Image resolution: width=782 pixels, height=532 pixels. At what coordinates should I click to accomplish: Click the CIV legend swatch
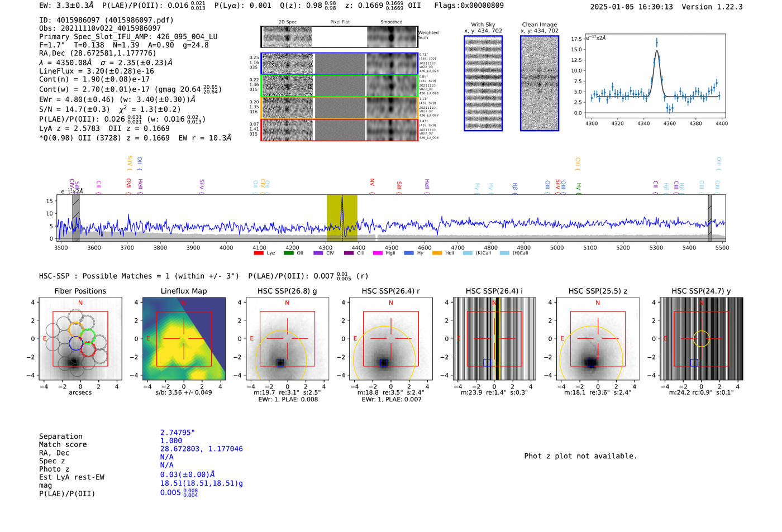click(318, 253)
